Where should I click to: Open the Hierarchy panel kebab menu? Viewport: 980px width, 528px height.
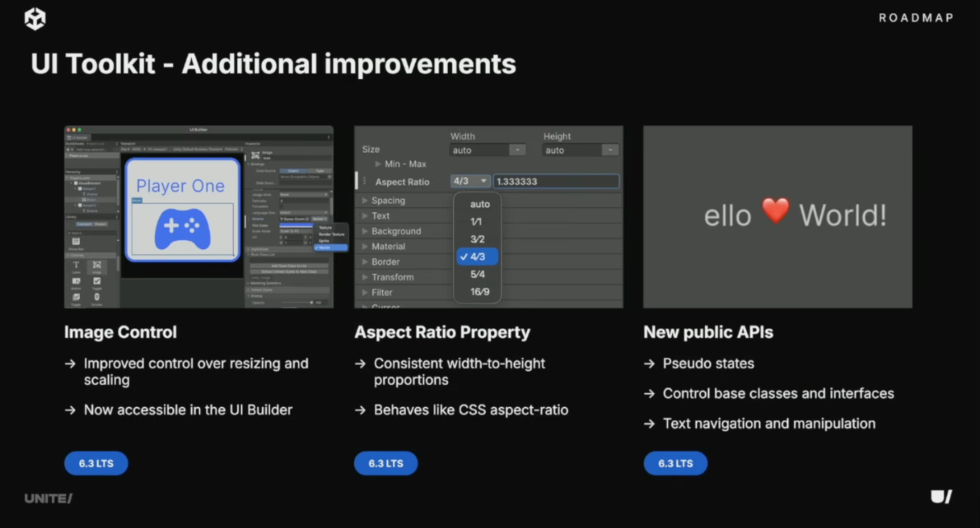pos(117,172)
